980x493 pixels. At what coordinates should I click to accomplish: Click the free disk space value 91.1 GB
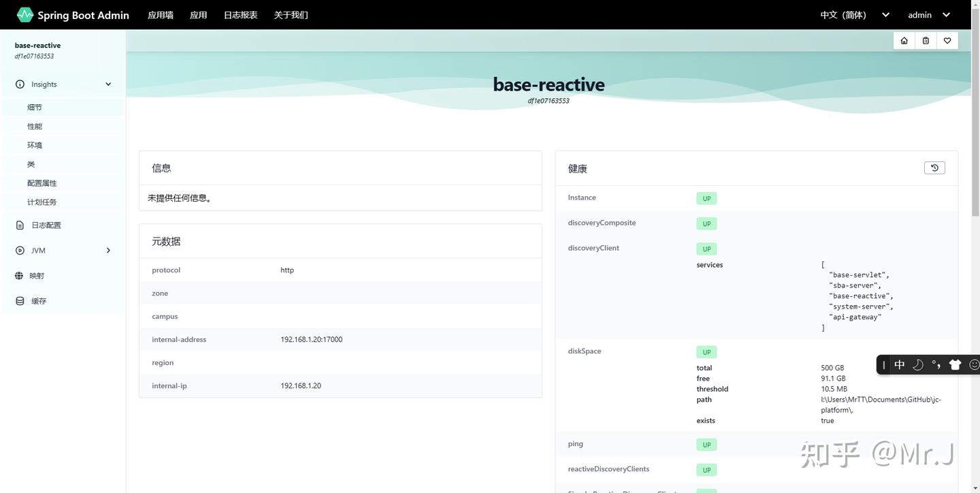pos(833,379)
